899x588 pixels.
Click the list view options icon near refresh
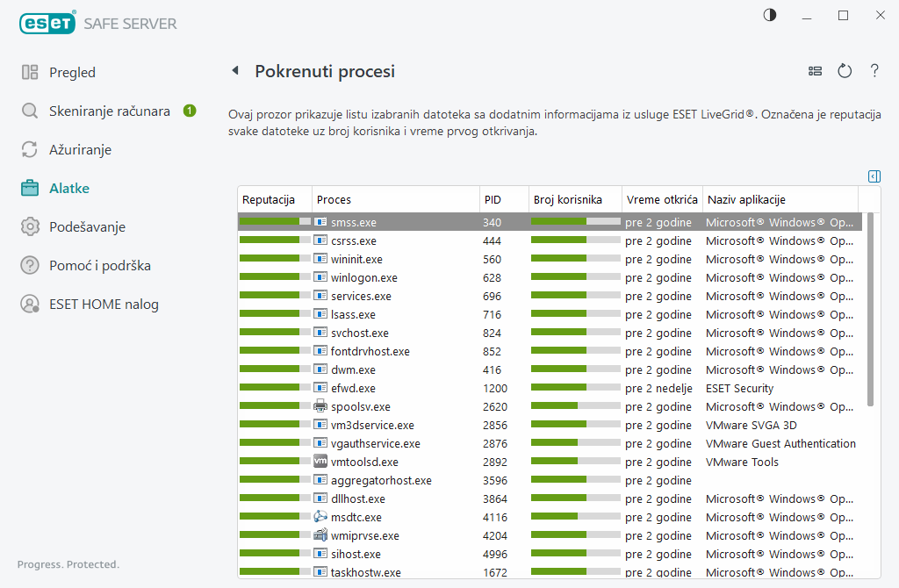[815, 71]
